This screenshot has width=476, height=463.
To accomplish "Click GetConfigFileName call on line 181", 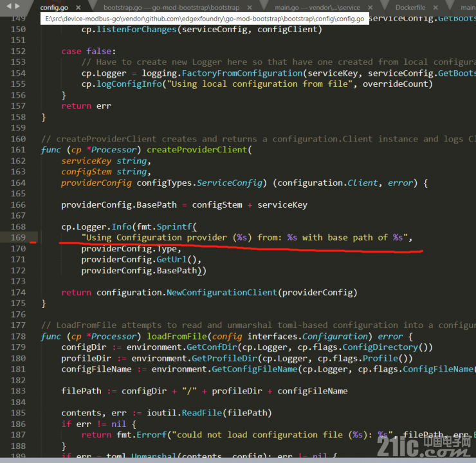I will 255,369.
